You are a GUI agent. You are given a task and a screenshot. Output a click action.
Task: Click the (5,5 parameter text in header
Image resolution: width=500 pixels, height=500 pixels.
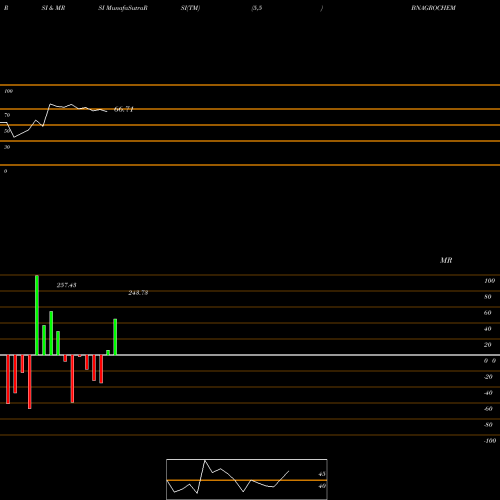257,8
